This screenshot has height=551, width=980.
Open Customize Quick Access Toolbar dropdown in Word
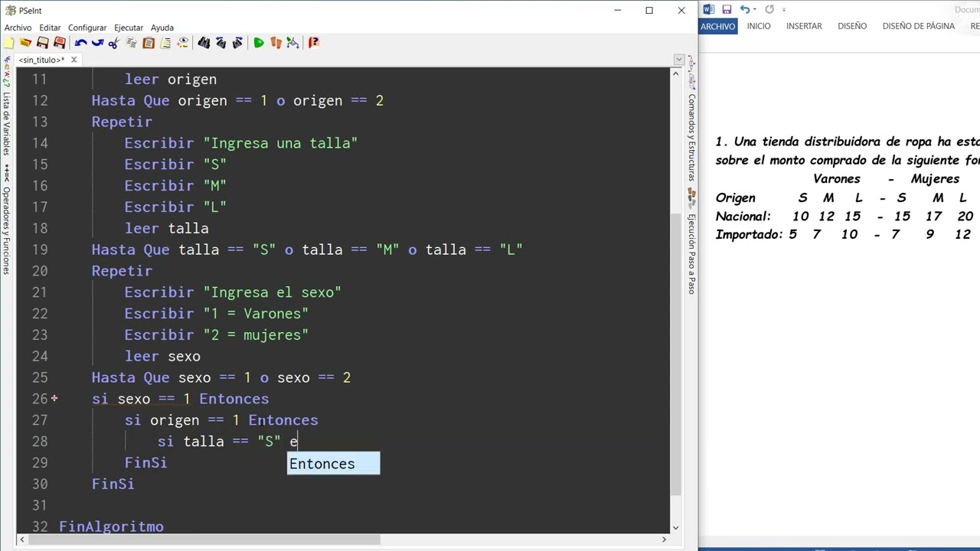pyautogui.click(x=784, y=10)
